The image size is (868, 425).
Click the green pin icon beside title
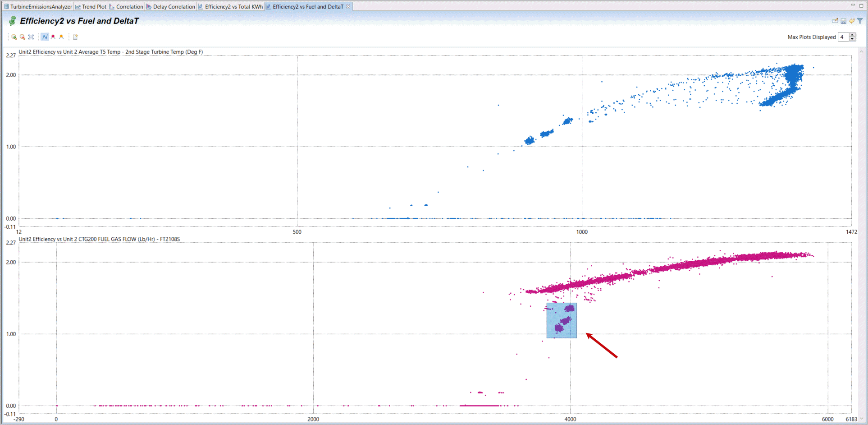(12, 21)
